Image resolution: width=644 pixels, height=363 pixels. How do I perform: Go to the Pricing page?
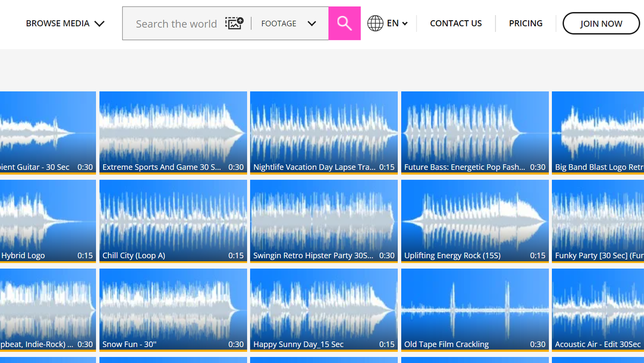point(526,23)
